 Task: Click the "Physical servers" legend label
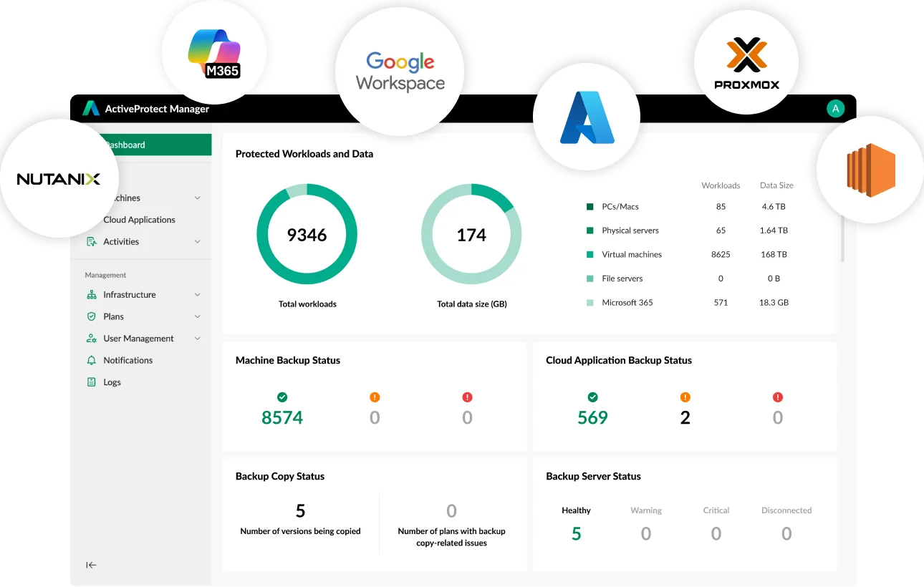630,231
